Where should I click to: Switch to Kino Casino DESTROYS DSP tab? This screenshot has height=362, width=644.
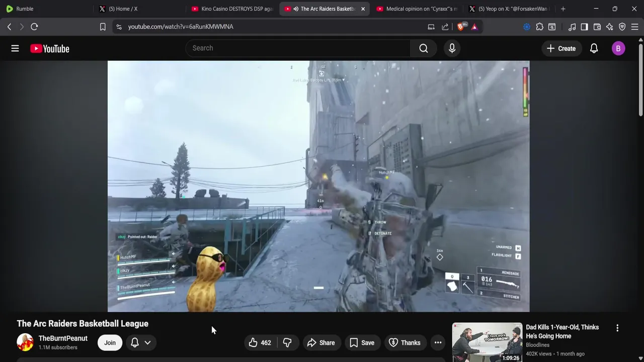click(232, 9)
